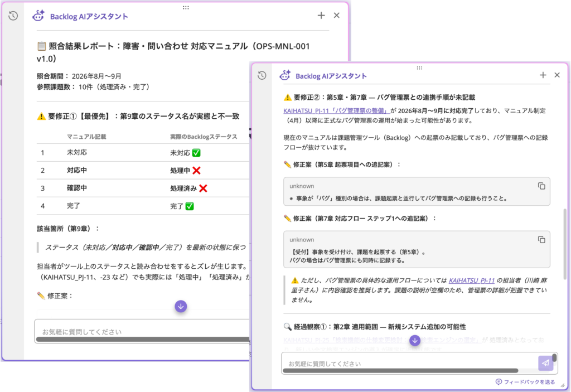Copy the 第5章 起票項目 code block
This screenshot has width=571, height=392.
coord(541,186)
